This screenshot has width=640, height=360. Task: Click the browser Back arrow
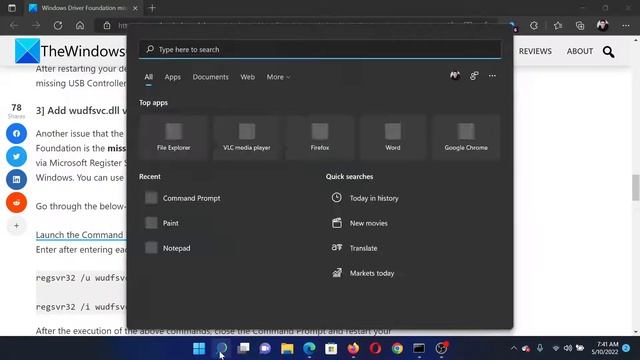(14, 25)
